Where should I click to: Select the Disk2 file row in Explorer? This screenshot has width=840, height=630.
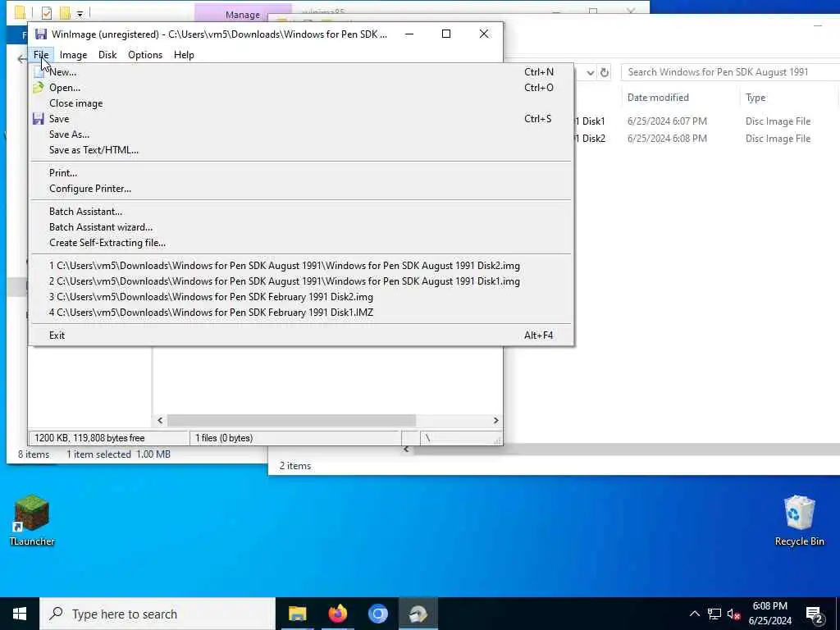point(707,138)
